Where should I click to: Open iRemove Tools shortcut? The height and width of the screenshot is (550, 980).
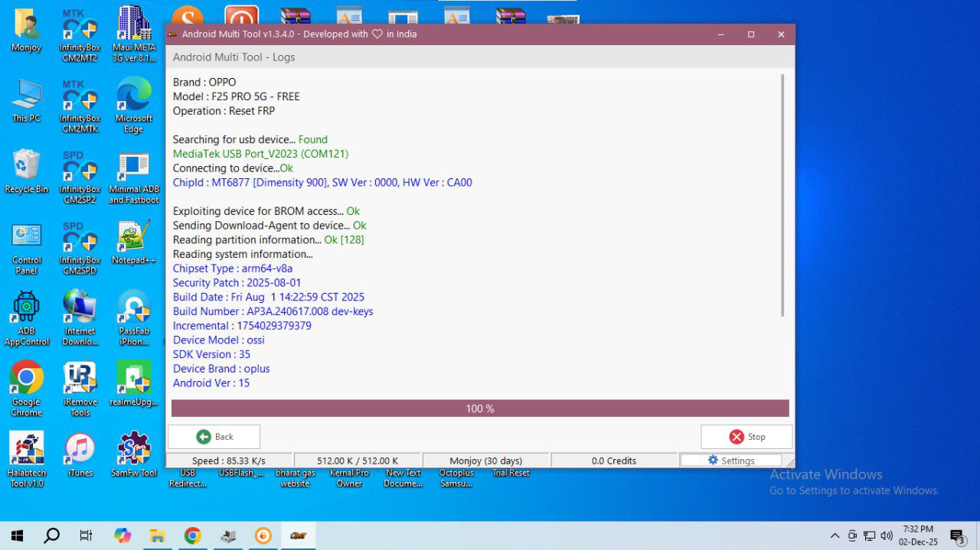tap(80, 389)
